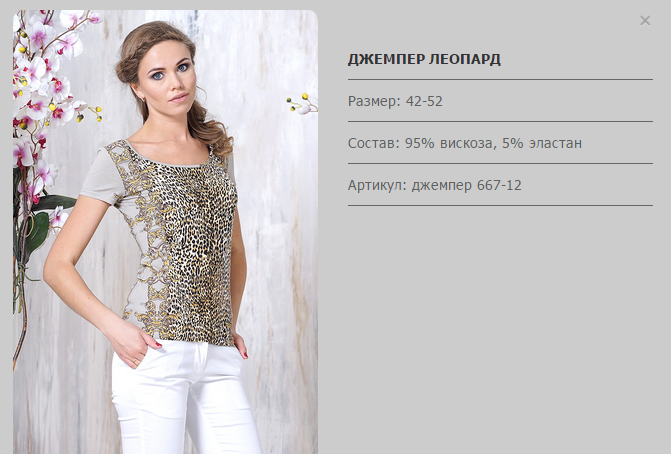Image resolution: width=671 pixels, height=454 pixels.
Task: Click the empty grey area below Артикул
Action: pos(500,325)
